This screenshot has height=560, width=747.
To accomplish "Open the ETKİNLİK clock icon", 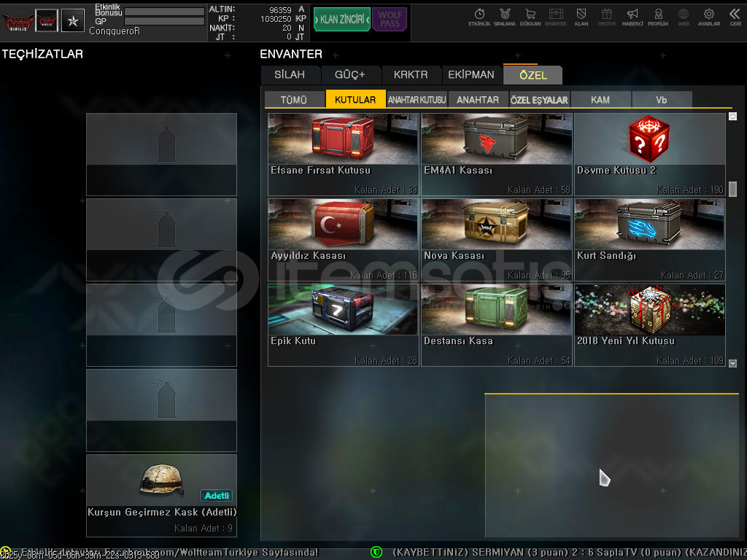I will click(479, 17).
